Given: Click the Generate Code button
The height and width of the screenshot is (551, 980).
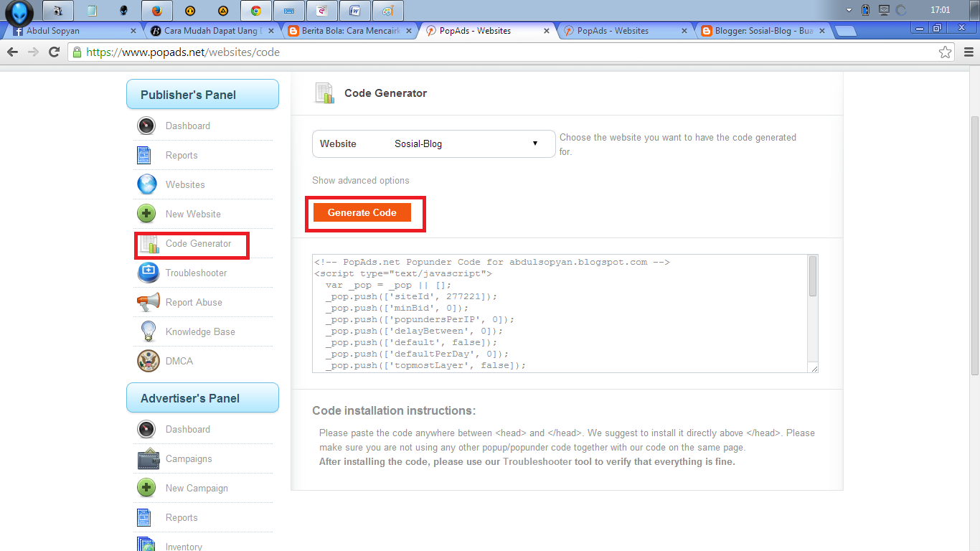Looking at the screenshot, I should pyautogui.click(x=362, y=212).
